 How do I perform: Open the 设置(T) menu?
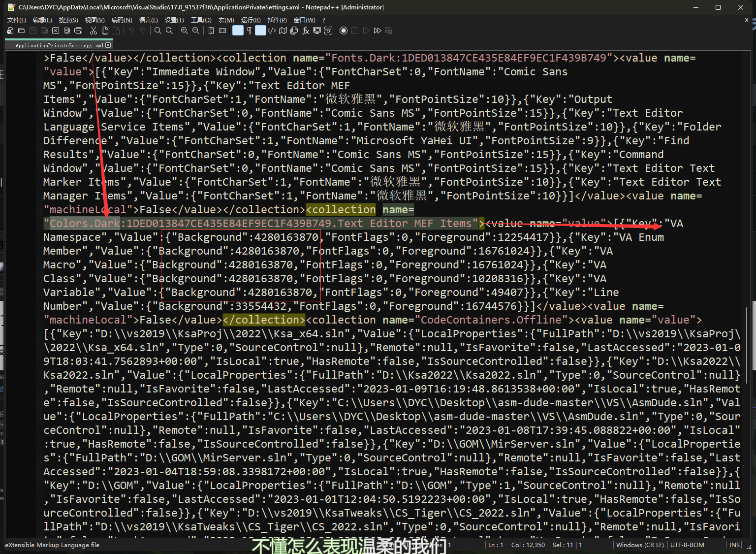tap(174, 20)
